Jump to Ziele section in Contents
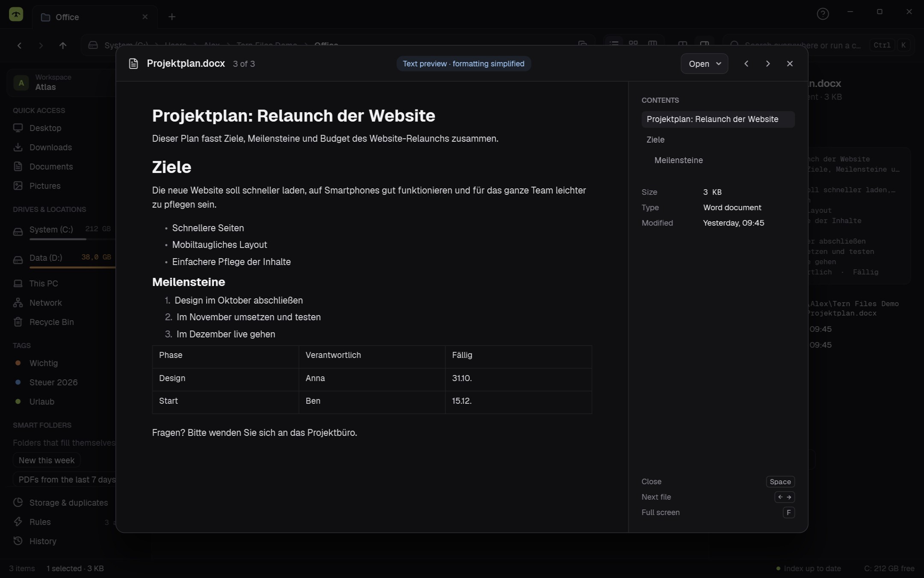Viewport: 924px width, 578px height. point(718,140)
